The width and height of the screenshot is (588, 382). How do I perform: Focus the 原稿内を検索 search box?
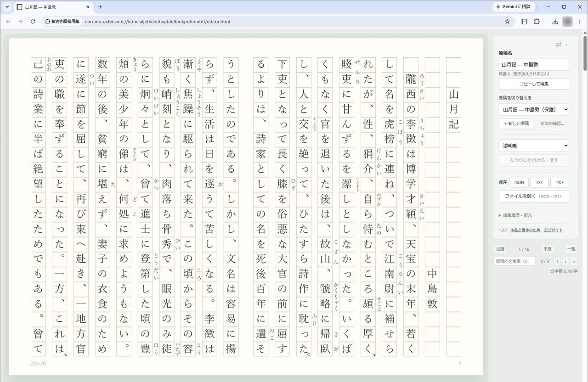514,261
